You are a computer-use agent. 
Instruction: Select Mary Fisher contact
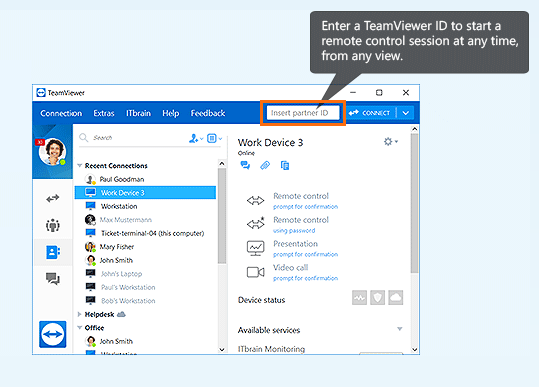tap(145, 246)
